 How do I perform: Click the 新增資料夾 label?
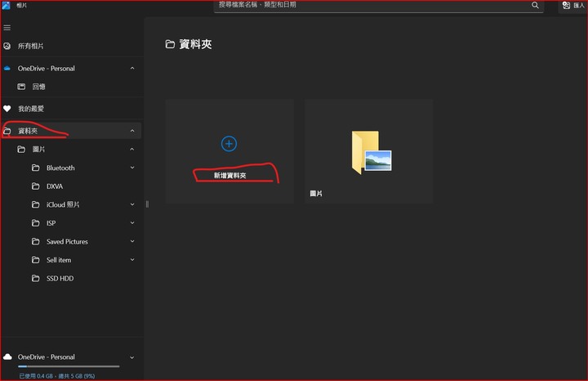pos(229,175)
